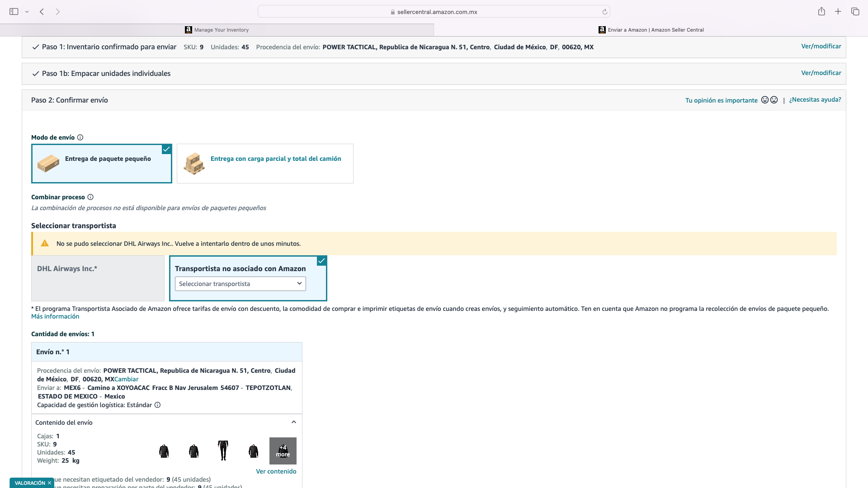The width and height of the screenshot is (868, 488).
Task: Open Más información link
Action: coord(55,316)
